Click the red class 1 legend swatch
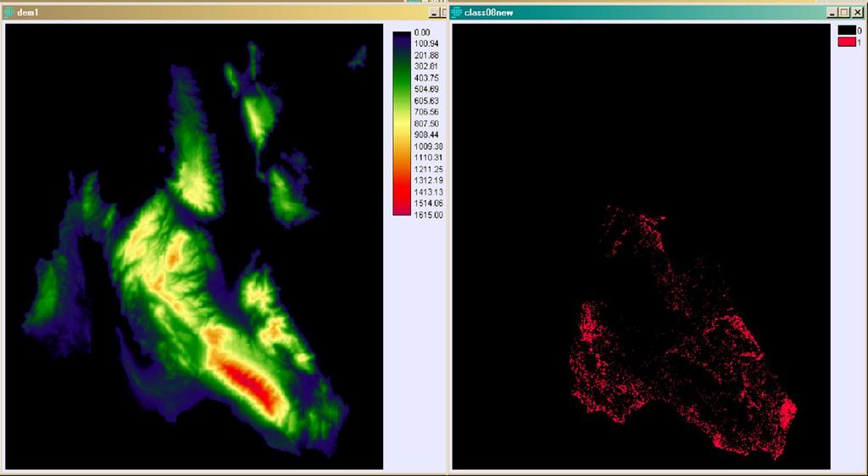 [847, 42]
